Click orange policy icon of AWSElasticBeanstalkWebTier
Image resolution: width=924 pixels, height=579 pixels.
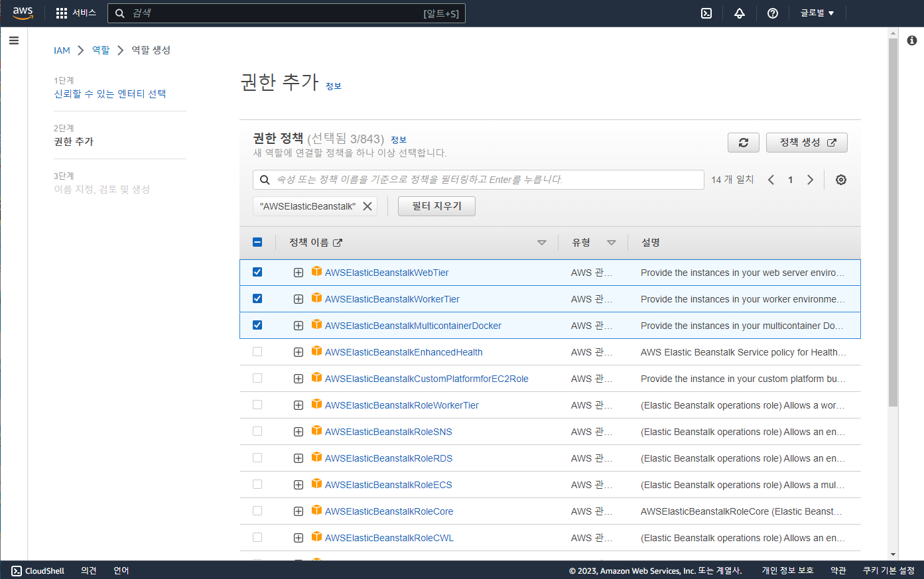pos(317,271)
